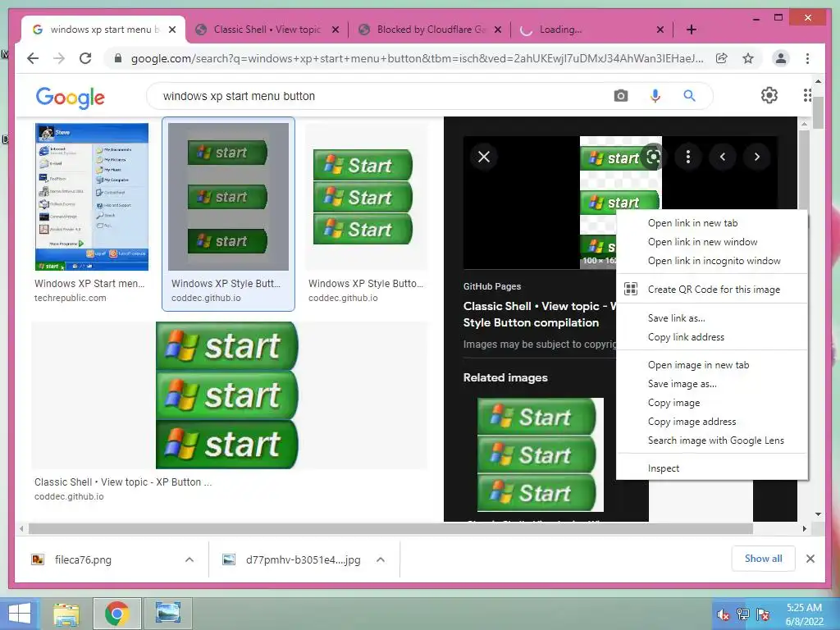Viewport: 840px width, 630px height.
Task: Open Google settings gear
Action: click(x=769, y=95)
